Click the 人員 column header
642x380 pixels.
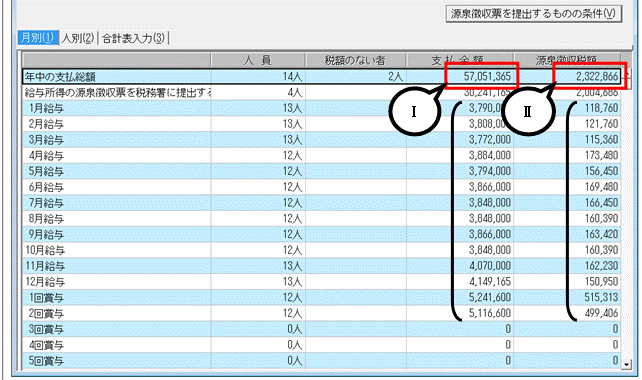[258, 60]
